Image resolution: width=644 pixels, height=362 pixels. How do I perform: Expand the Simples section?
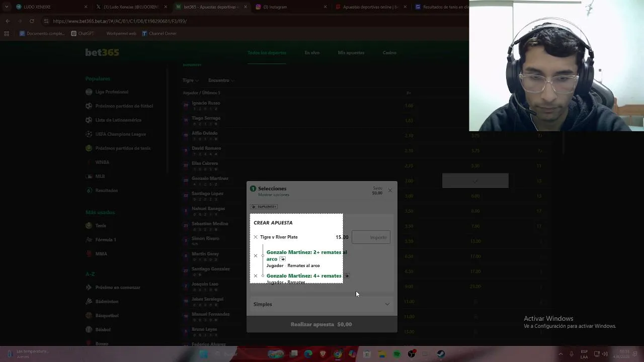[x=321, y=304]
